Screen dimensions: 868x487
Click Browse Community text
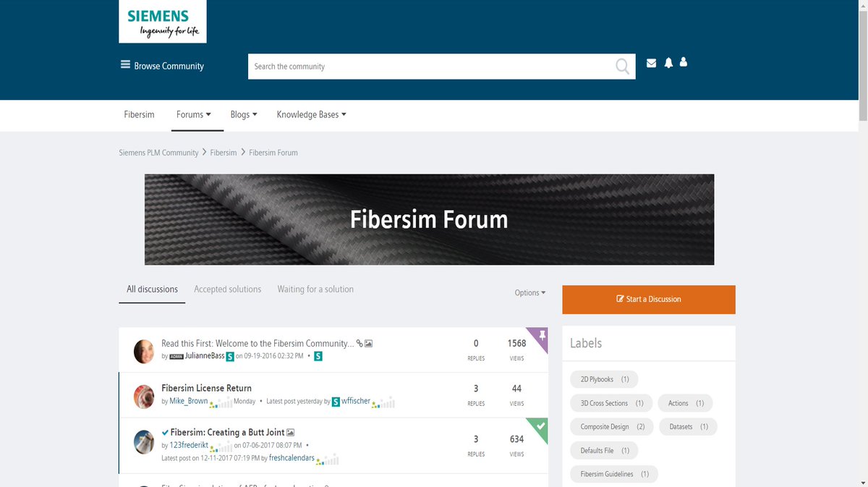click(169, 66)
